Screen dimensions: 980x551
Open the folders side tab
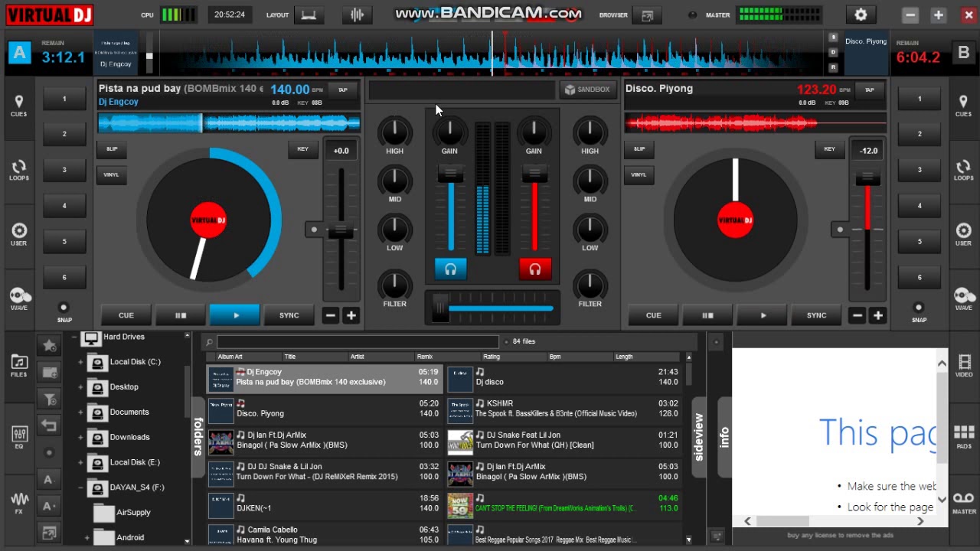[x=198, y=437]
